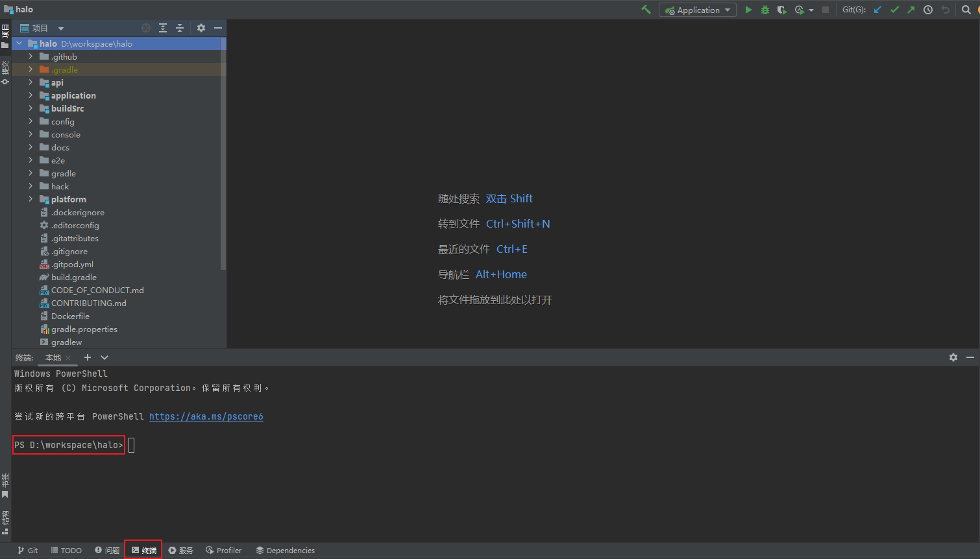Expand the application module folder
The height and width of the screenshot is (559, 980).
pyautogui.click(x=31, y=95)
